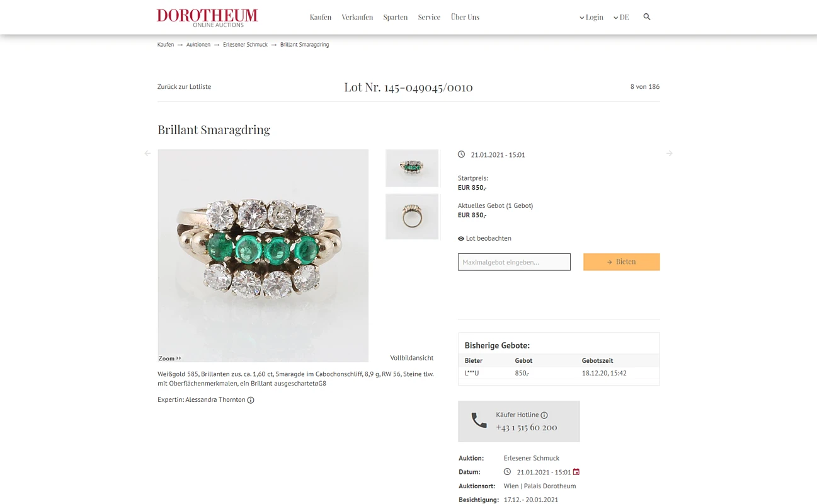Image resolution: width=817 pixels, height=504 pixels.
Task: Toggle Lot beobachten watch option
Action: point(484,239)
